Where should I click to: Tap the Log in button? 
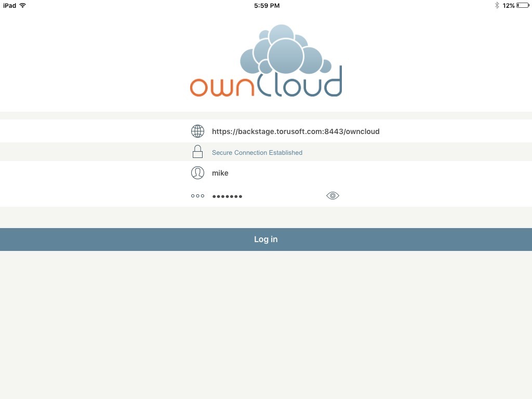click(x=266, y=240)
